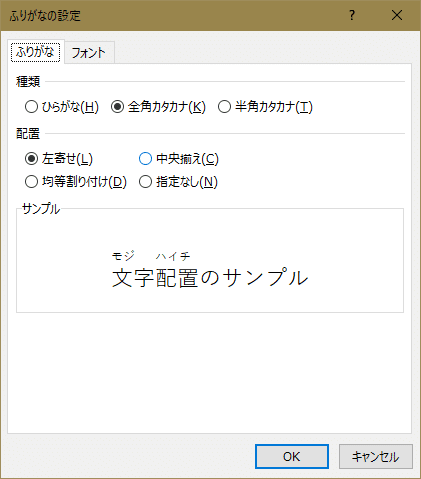Screen dimensions: 421x479
Task: Set alignment to 左寄せ(L)
Action: 59,159
